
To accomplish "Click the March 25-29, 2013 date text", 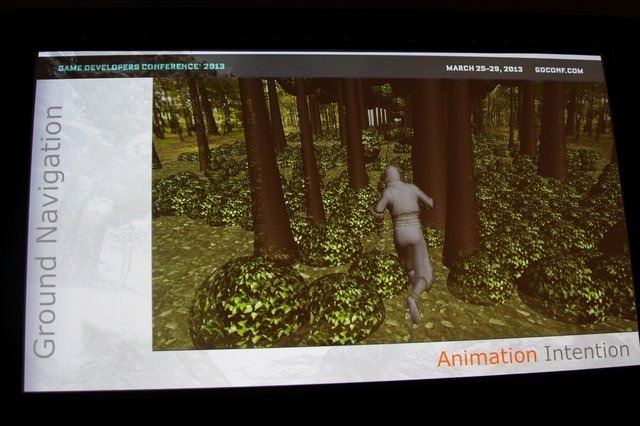I will (x=483, y=68).
